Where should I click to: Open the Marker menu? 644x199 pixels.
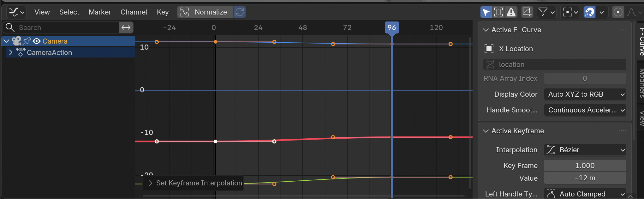click(100, 12)
